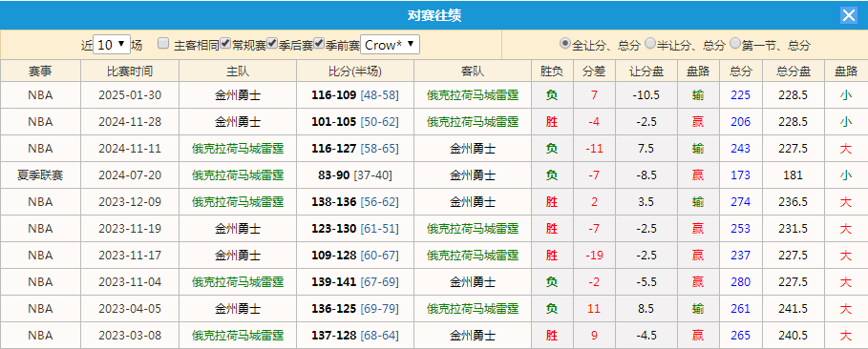Click total score 225 value

click(741, 95)
